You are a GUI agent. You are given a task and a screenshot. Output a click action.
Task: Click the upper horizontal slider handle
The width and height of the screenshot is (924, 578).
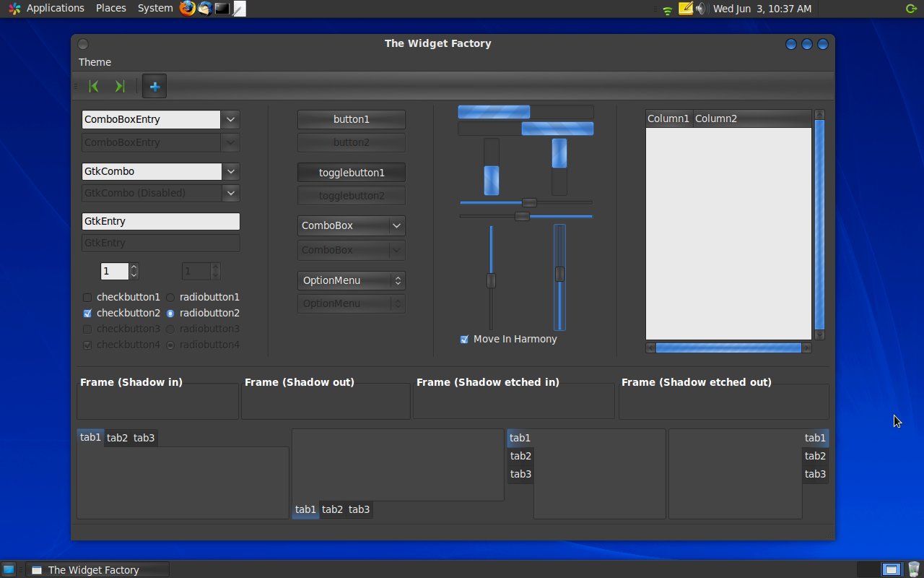(529, 202)
